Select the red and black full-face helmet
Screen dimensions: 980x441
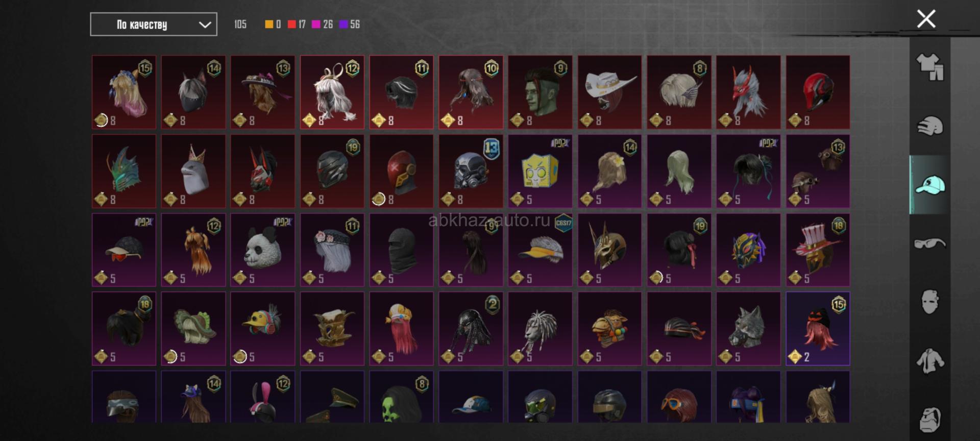pyautogui.click(x=818, y=92)
